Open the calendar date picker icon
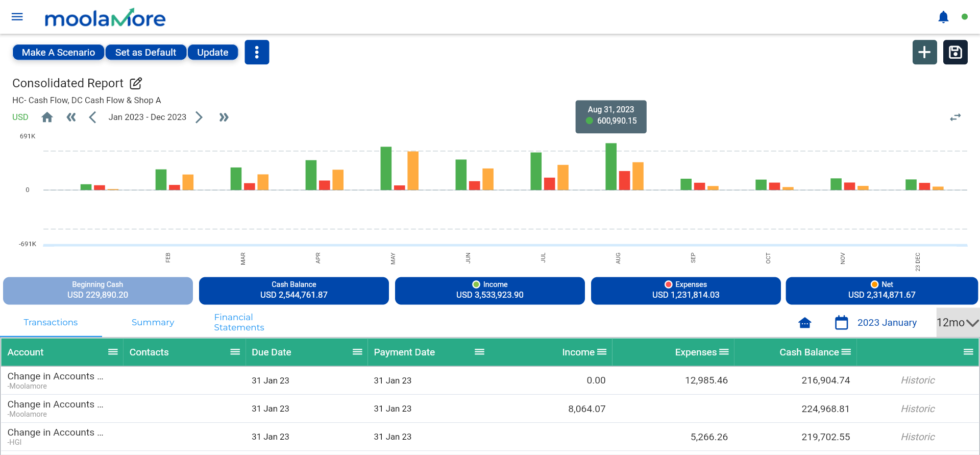The image size is (980, 455). (841, 323)
